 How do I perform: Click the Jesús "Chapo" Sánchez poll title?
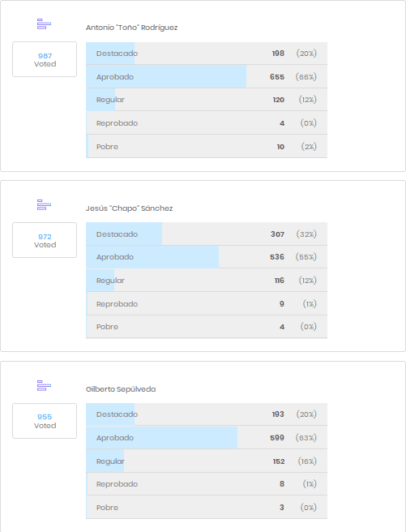(x=129, y=208)
